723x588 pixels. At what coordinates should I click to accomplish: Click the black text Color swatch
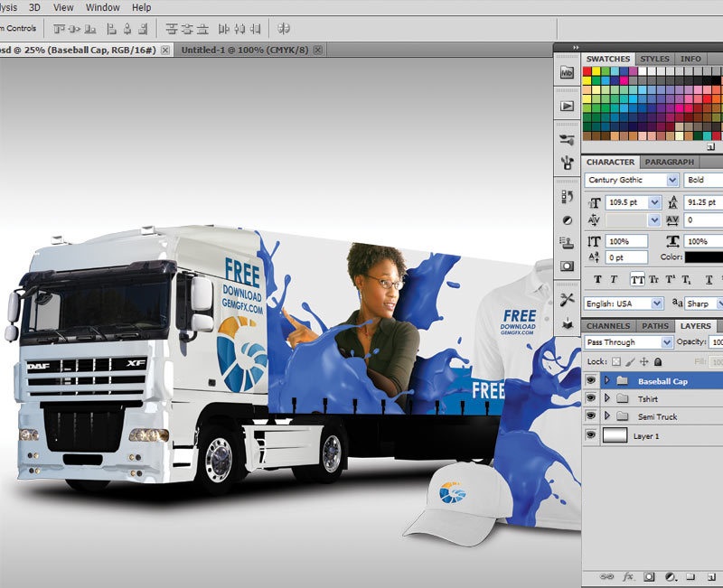tap(705, 257)
